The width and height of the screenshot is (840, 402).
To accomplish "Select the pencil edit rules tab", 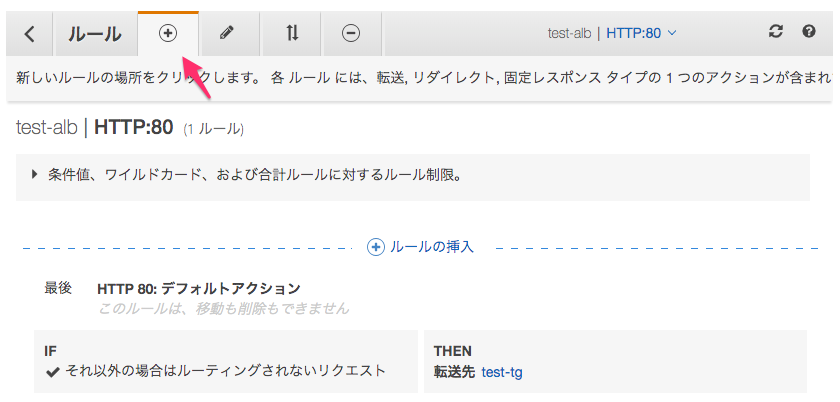I will click(x=228, y=33).
